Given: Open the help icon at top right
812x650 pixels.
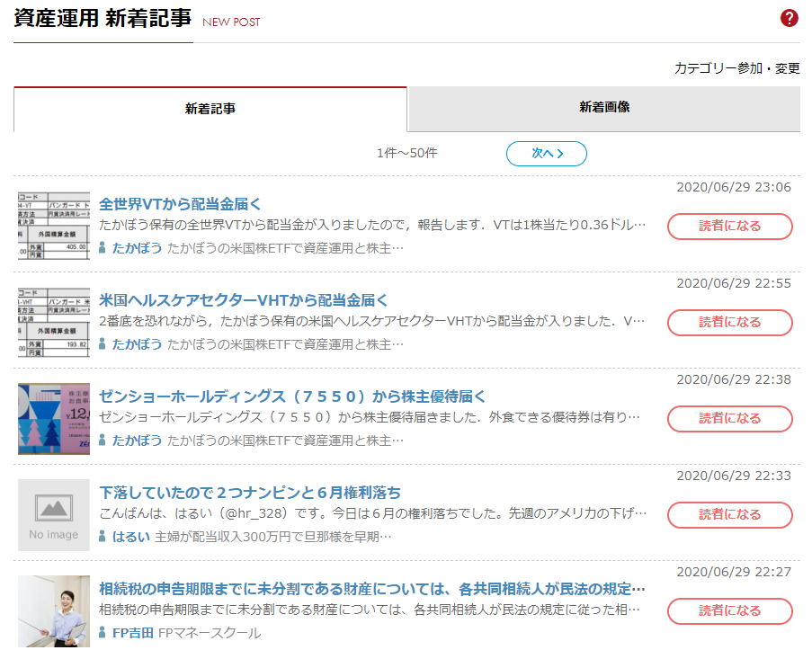Looking at the screenshot, I should click(x=789, y=17).
